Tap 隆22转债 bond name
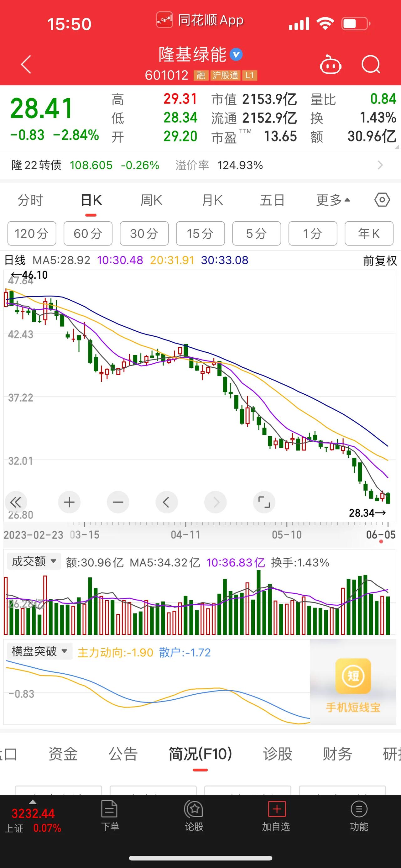The image size is (401, 868). [x=36, y=165]
